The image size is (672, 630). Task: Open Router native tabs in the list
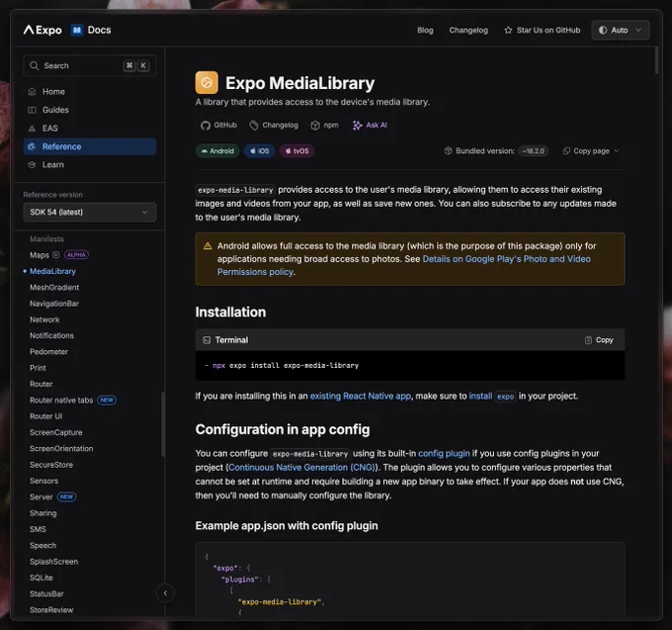click(x=61, y=401)
